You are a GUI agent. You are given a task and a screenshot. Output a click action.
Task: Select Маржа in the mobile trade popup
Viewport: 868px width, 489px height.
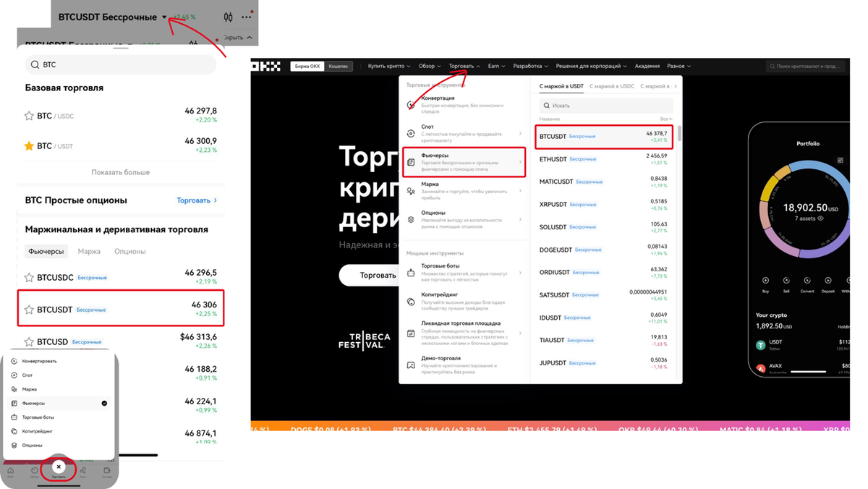pyautogui.click(x=59, y=389)
